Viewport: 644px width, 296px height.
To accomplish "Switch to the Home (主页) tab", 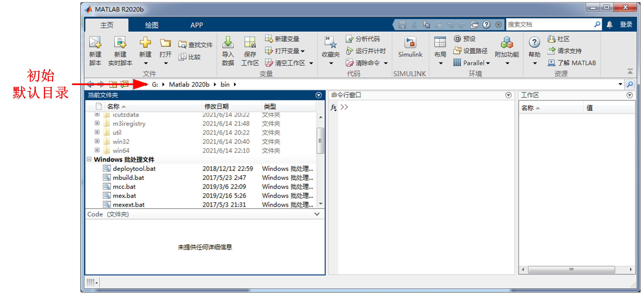I will point(107,25).
